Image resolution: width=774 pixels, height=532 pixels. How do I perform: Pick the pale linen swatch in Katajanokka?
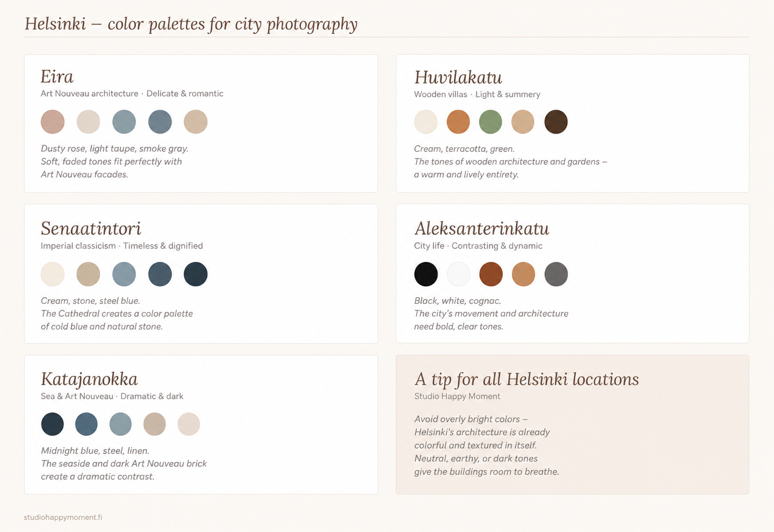point(188,424)
